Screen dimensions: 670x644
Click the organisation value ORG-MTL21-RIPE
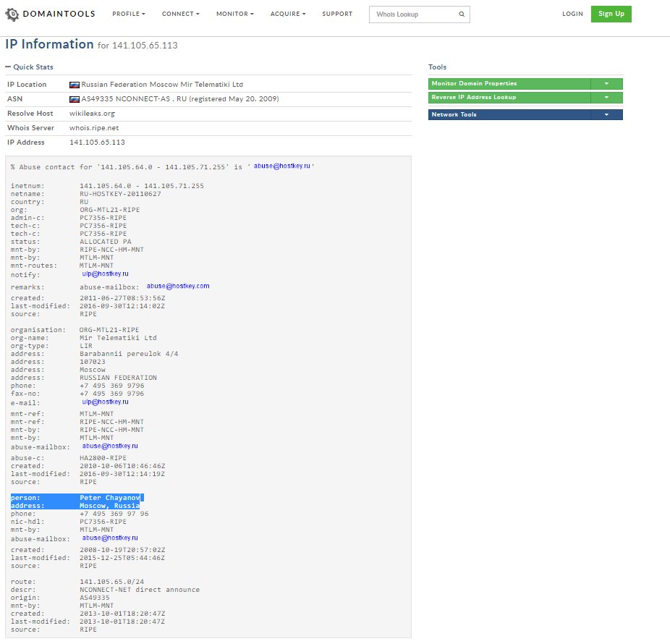point(109,330)
